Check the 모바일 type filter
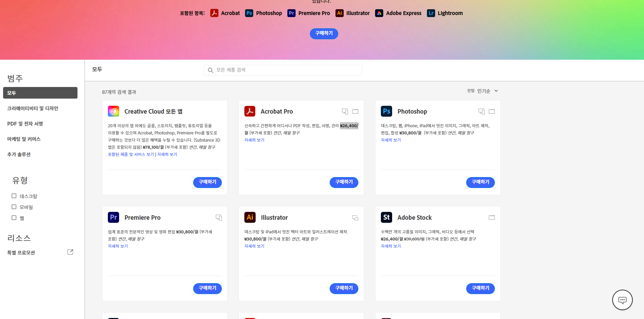Image resolution: width=644 pixels, height=319 pixels. [14, 207]
